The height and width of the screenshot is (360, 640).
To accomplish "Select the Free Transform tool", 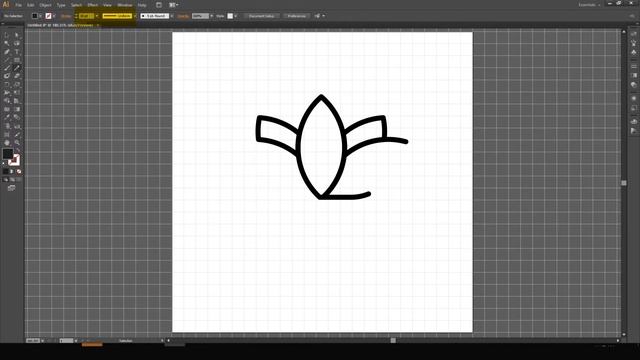I will pos(17,93).
